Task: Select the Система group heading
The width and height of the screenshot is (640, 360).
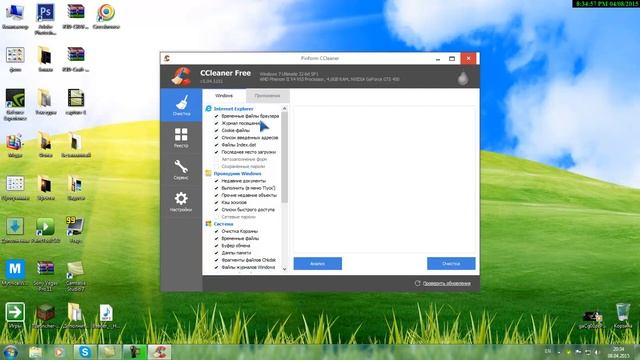Action: [x=223, y=224]
